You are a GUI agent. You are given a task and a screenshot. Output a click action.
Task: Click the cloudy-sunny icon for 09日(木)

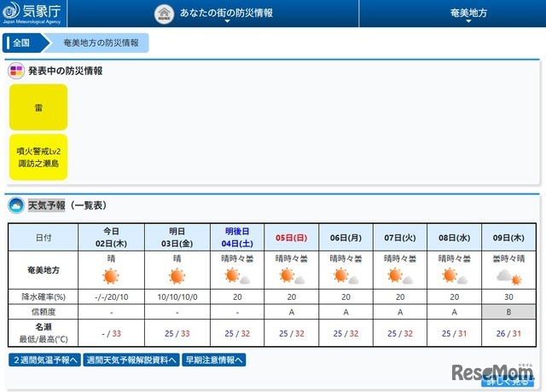(x=508, y=277)
